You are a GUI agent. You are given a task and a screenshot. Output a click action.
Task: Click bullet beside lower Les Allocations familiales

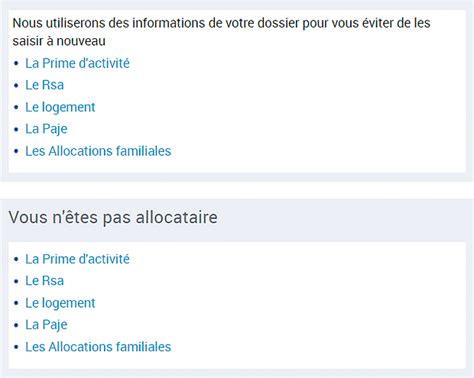[16, 347]
